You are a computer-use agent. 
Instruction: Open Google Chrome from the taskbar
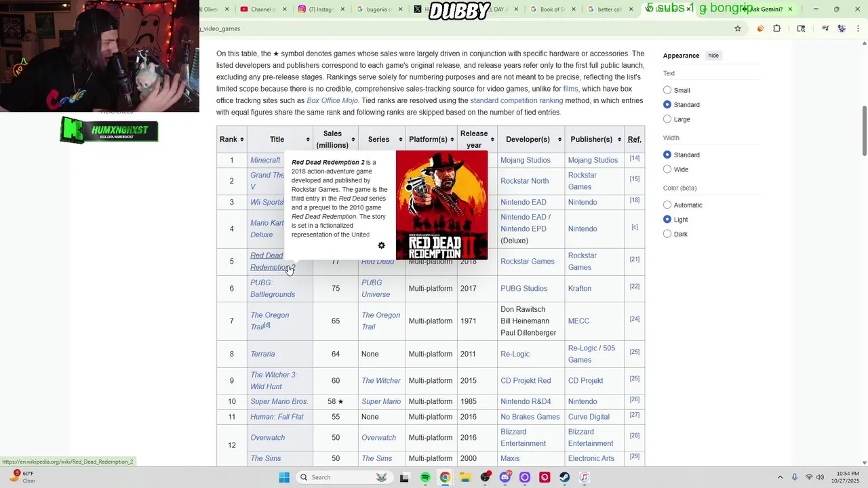tap(445, 477)
